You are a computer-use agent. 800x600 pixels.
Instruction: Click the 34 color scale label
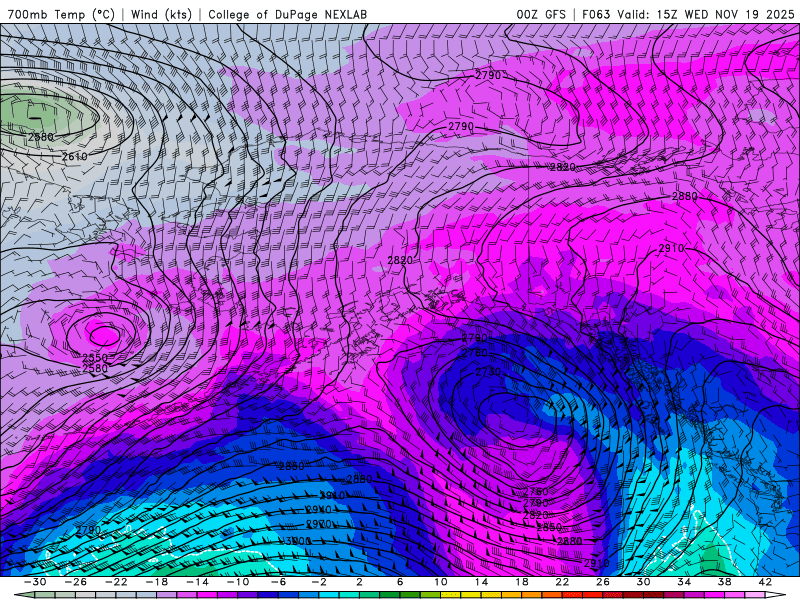(684, 582)
